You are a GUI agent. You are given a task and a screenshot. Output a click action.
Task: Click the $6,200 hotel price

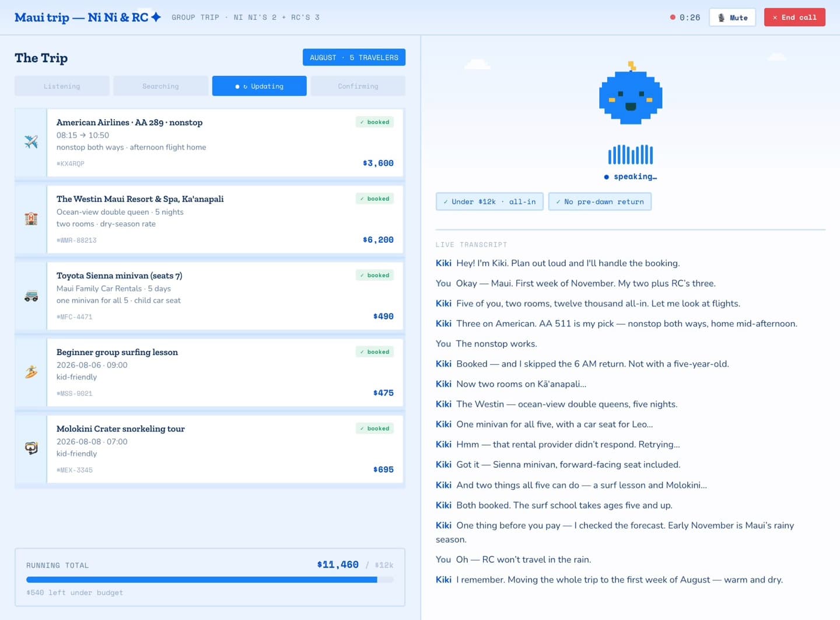[x=378, y=239]
